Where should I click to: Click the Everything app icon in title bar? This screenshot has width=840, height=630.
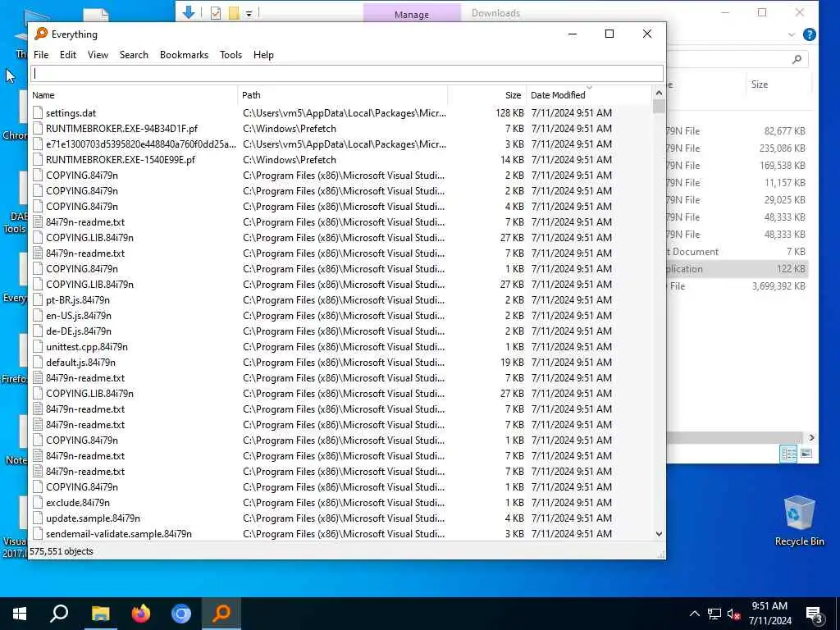point(41,34)
